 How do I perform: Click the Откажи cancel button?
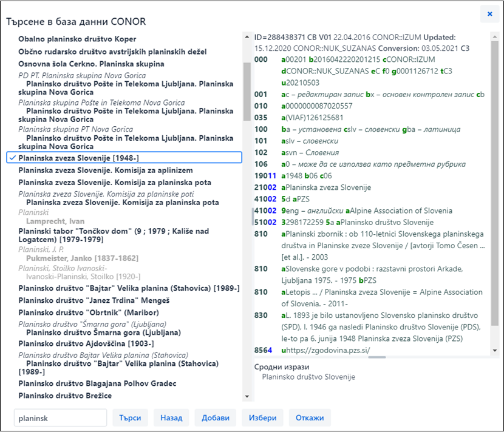point(310,417)
